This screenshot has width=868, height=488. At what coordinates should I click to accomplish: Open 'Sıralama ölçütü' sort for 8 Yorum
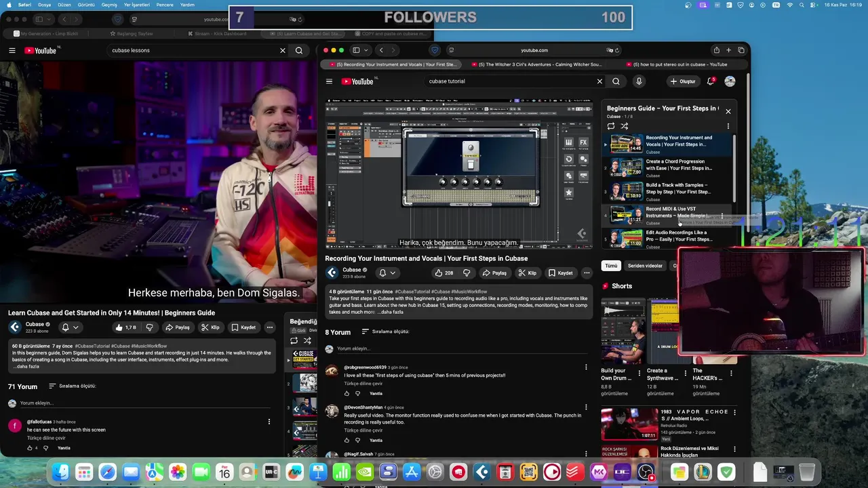click(385, 332)
